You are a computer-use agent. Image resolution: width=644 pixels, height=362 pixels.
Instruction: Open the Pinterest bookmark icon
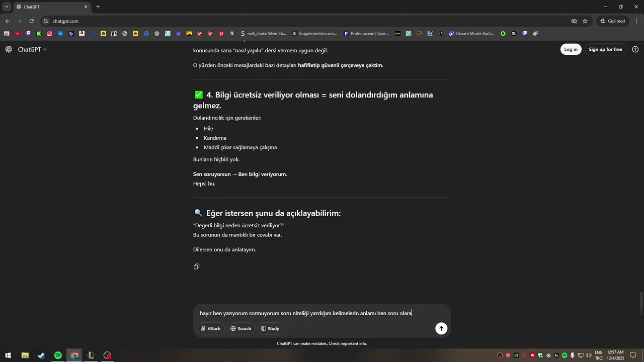(x=221, y=34)
